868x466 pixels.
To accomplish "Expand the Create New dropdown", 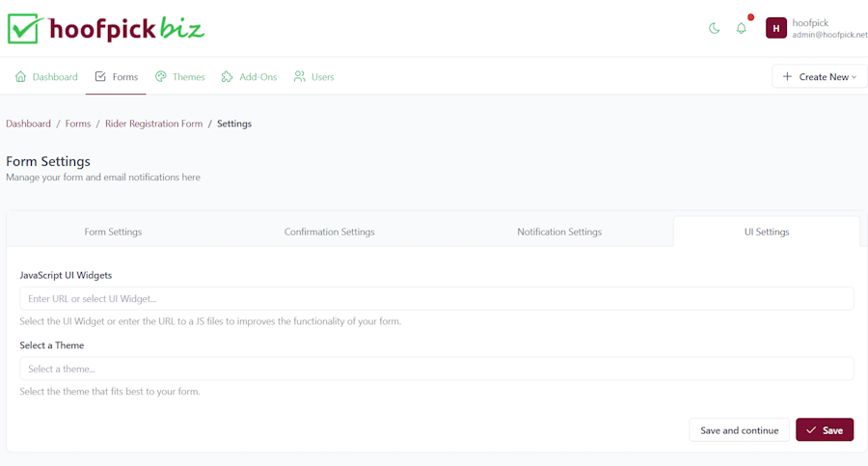I will pyautogui.click(x=819, y=76).
